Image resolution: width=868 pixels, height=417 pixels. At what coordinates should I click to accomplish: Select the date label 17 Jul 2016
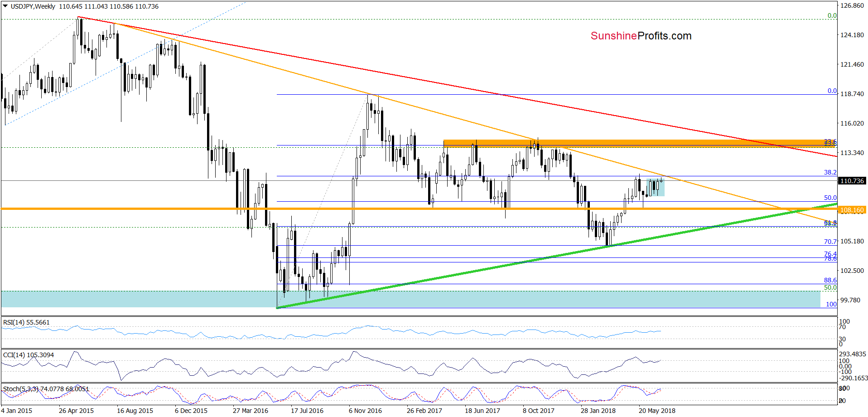pos(307,411)
